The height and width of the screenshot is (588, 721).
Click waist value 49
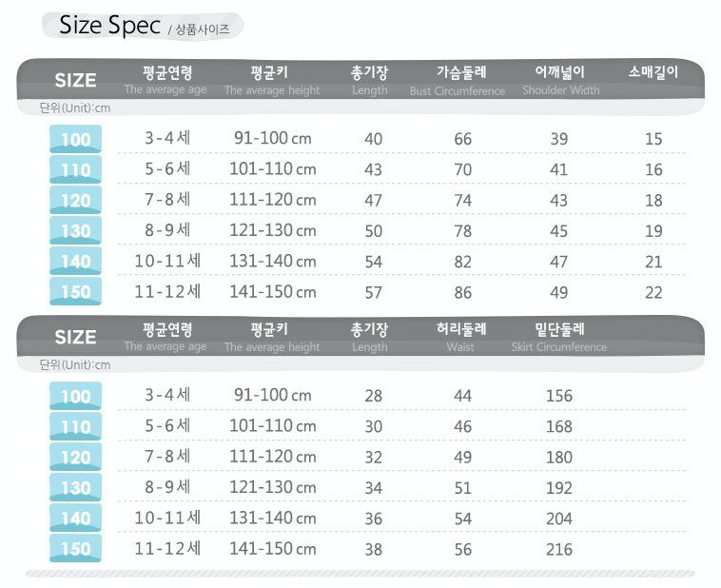pos(462,458)
